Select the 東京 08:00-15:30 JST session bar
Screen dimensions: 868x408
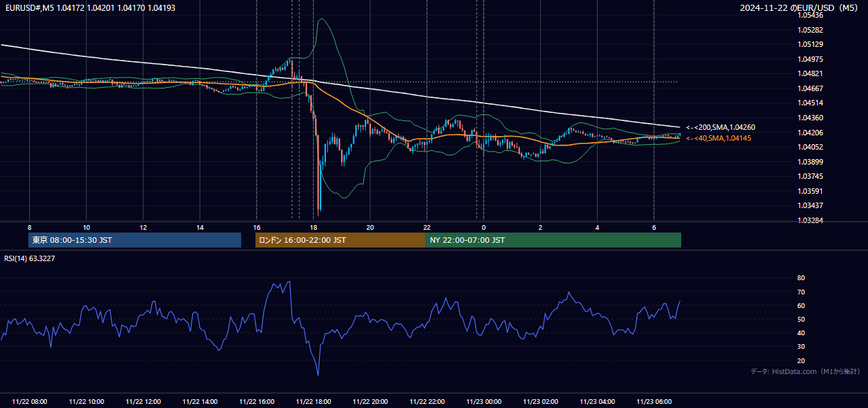[x=135, y=240]
